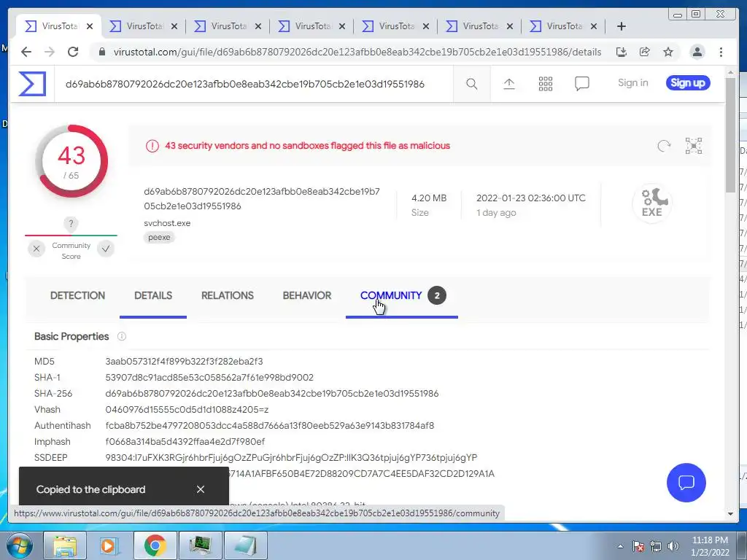
Task: Click the 43 / 65 detection score gauge
Action: 71,161
